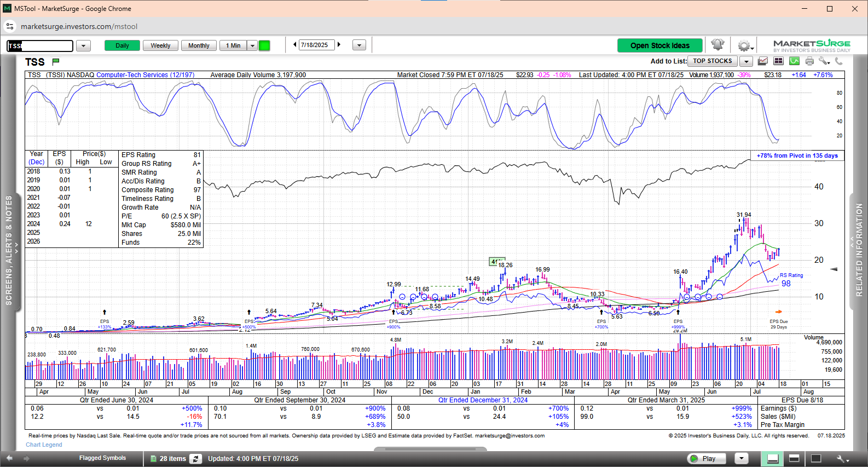
Task: Switch to the Daily chart
Action: (x=122, y=45)
